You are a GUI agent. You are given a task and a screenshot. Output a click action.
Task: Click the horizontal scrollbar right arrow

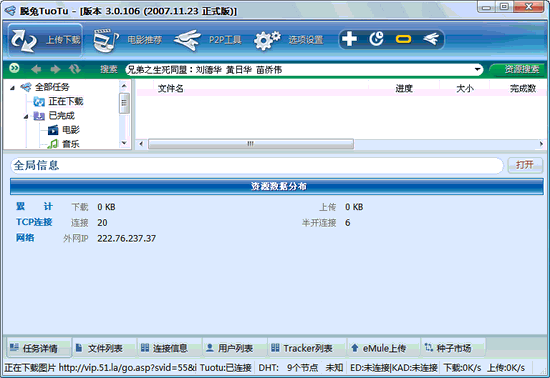click(541, 144)
